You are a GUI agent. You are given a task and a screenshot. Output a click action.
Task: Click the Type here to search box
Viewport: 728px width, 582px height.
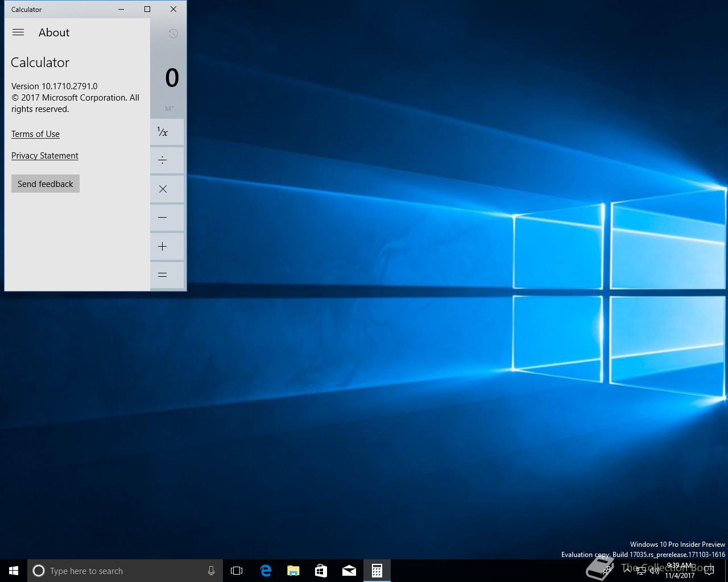click(125, 571)
